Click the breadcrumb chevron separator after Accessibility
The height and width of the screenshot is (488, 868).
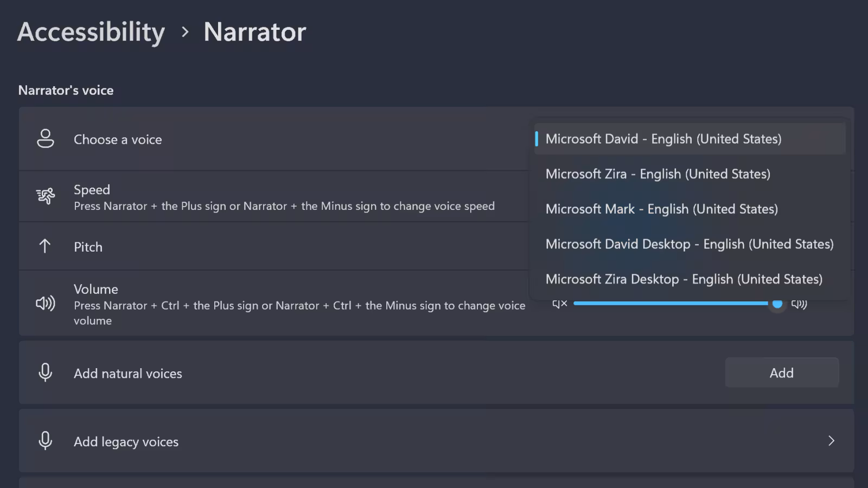coord(185,32)
